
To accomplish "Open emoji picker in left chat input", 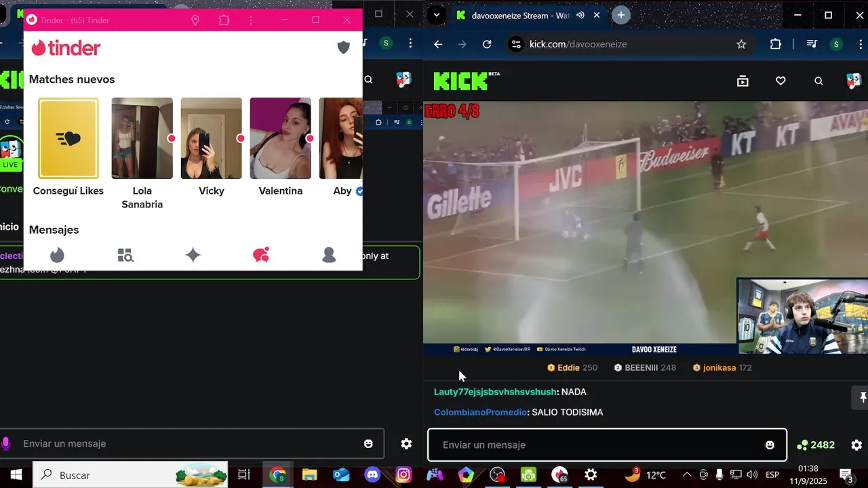I will 368,443.
